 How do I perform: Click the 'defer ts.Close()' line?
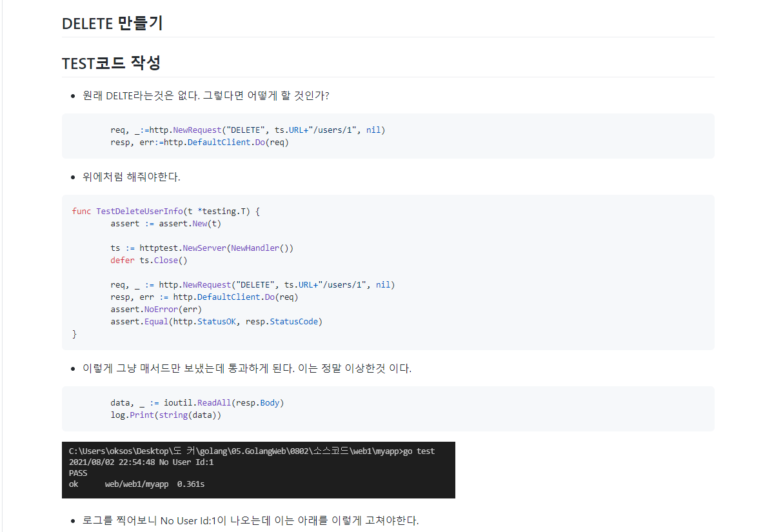click(149, 261)
